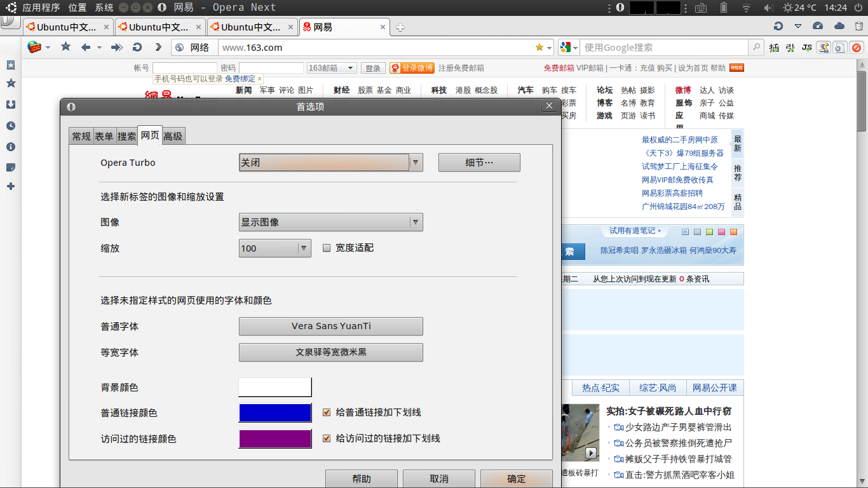Open the Opera Link cloud icon
Screen dimensions: 868x488
pos(839,27)
